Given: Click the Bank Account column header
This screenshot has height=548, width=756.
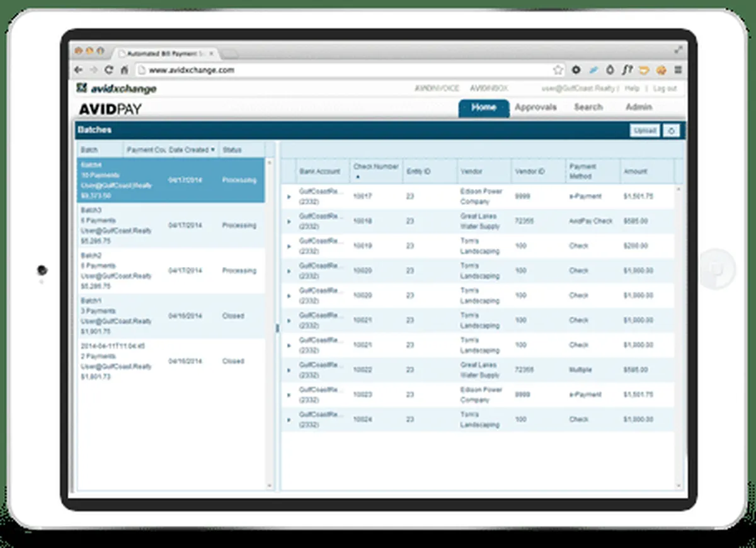Looking at the screenshot, I should pos(322,171).
